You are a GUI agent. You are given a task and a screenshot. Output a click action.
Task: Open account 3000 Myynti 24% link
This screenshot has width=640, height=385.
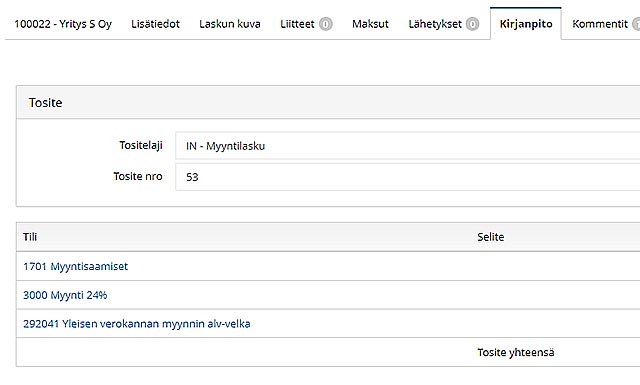[x=65, y=295]
